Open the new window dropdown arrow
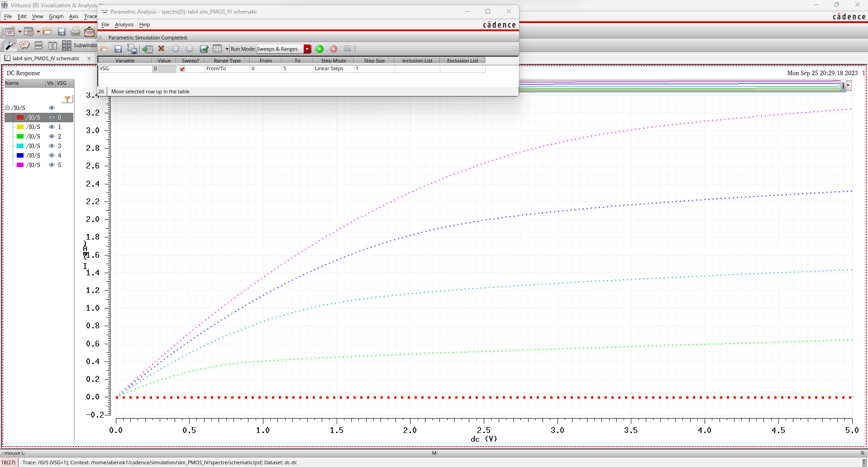 click(x=20, y=32)
